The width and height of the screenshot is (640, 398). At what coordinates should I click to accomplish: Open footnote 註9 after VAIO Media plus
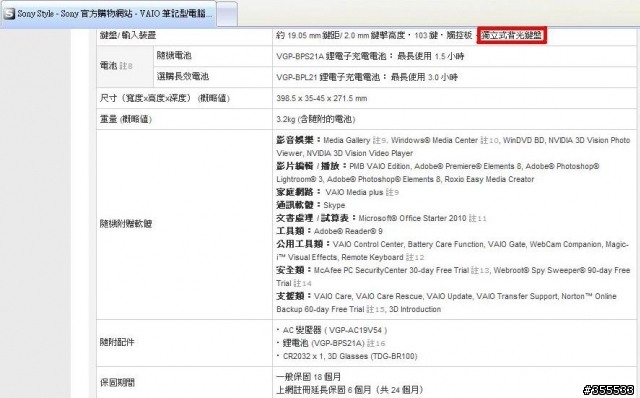(392, 192)
